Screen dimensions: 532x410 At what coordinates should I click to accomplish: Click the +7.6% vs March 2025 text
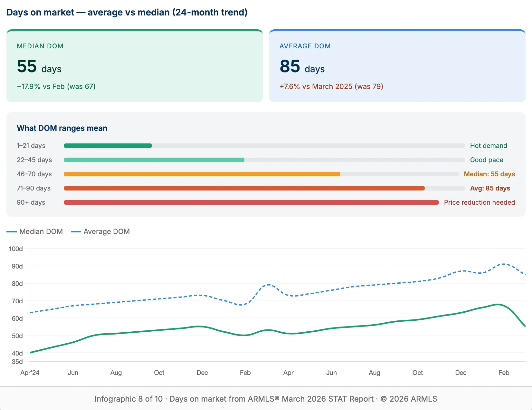331,86
